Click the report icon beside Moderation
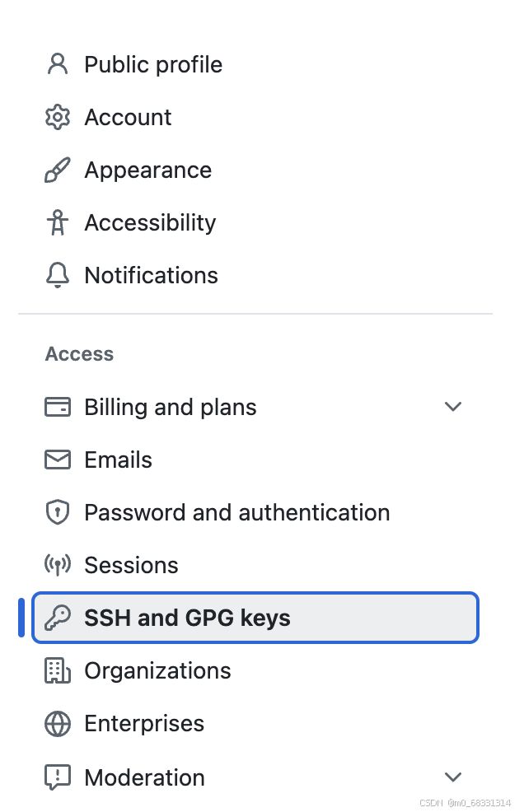 pyautogui.click(x=58, y=777)
